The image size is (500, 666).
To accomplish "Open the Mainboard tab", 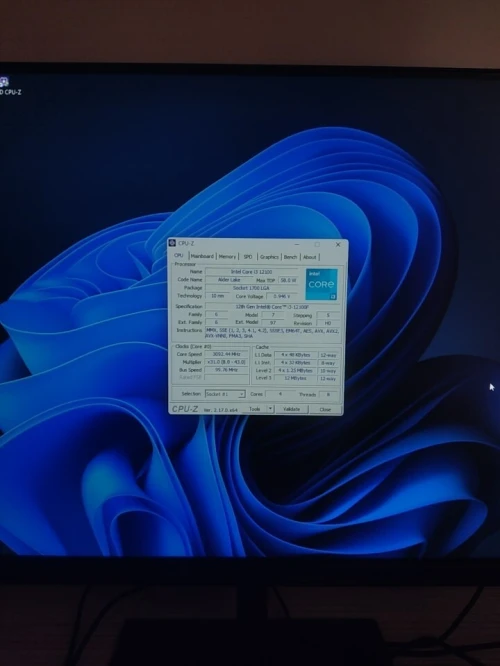I will pos(202,257).
